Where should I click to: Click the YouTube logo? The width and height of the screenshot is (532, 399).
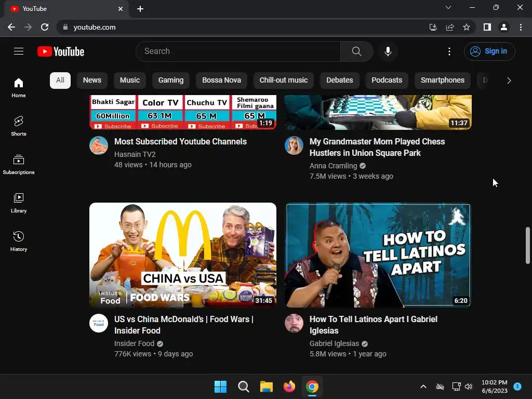point(61,51)
